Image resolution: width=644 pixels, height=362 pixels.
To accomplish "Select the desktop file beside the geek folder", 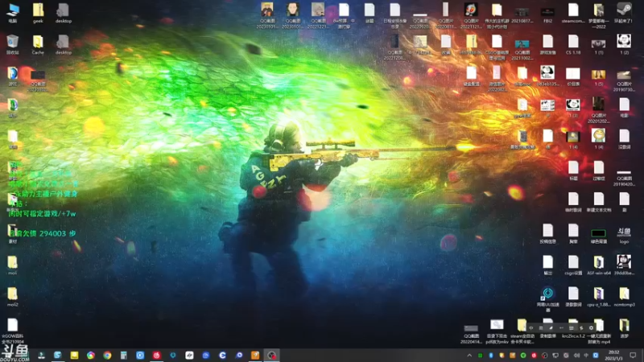I will point(64,13).
